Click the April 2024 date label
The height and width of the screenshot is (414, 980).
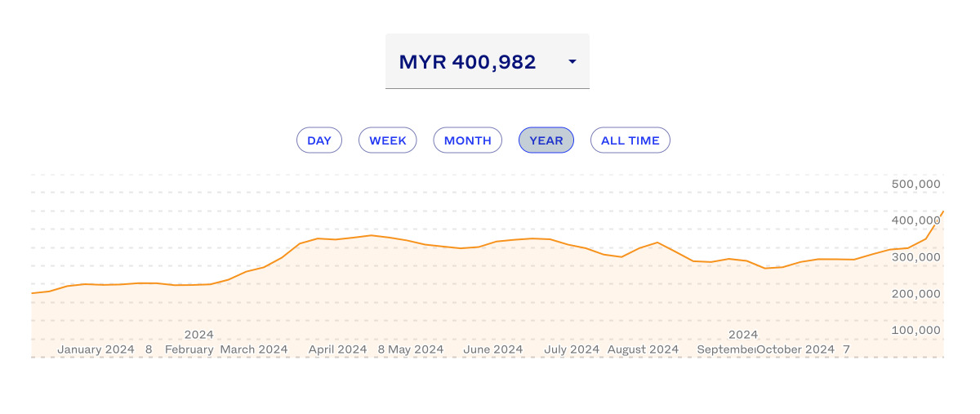(x=337, y=349)
